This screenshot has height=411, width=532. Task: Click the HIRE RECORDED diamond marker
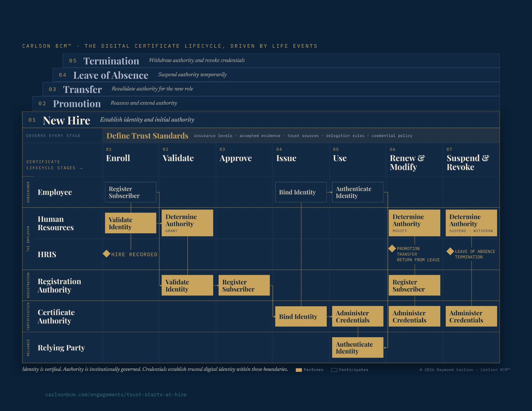tap(106, 253)
